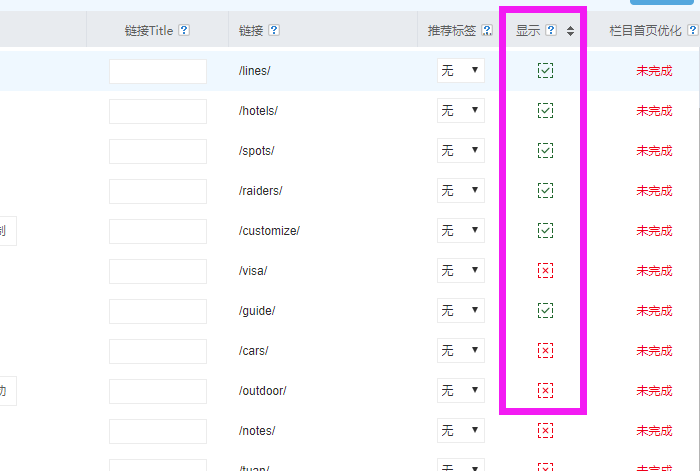Image resolution: width=700 pixels, height=471 pixels.
Task: Toggle display cross icon for /cars/ row
Action: tap(545, 350)
